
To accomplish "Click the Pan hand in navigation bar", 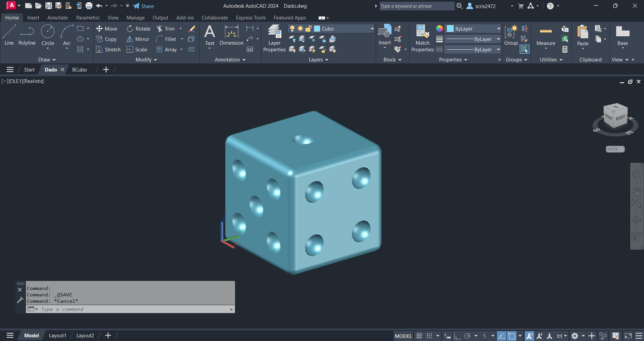I will pyautogui.click(x=637, y=192).
